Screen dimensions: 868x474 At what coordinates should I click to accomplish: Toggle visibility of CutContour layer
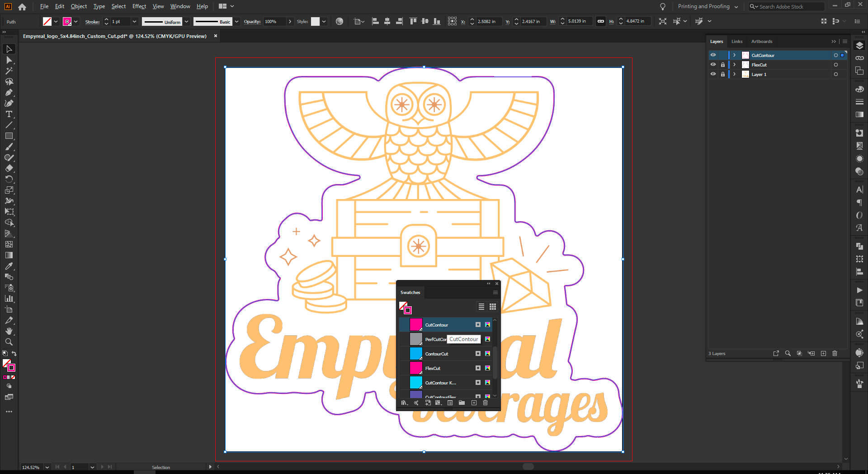click(x=713, y=55)
